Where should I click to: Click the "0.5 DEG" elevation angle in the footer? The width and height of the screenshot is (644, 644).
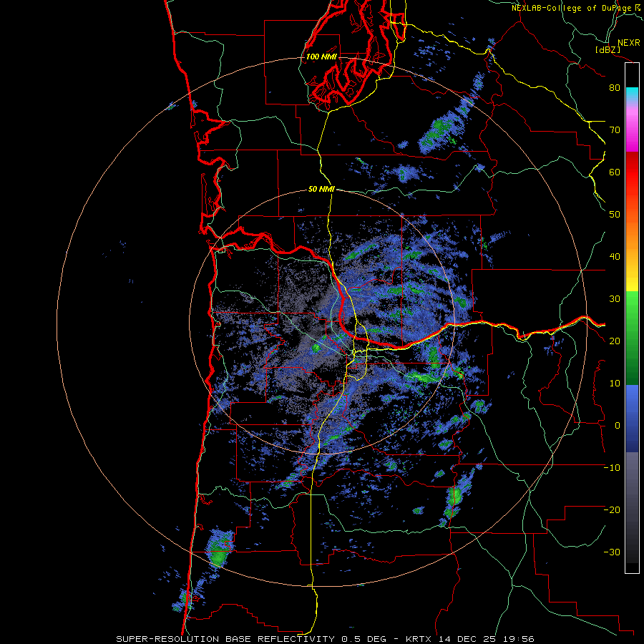point(364,639)
